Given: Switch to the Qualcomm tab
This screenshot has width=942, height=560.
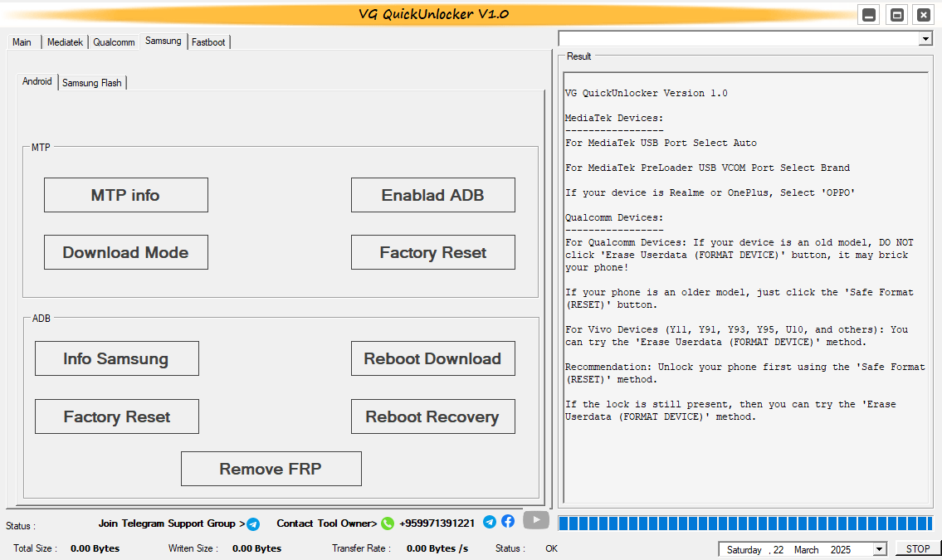Looking at the screenshot, I should [113, 41].
